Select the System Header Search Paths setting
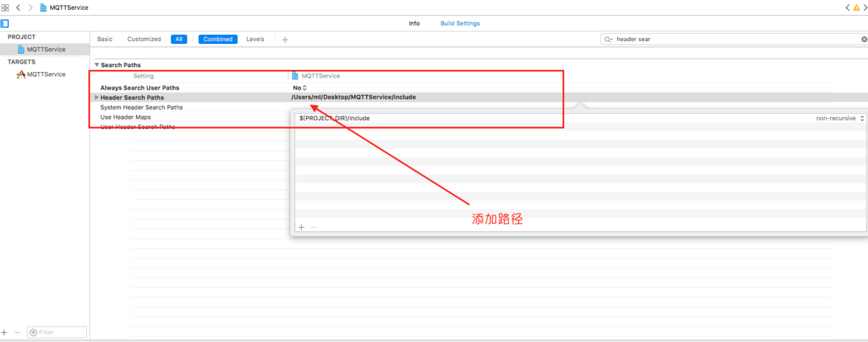868x342 pixels. (x=141, y=107)
